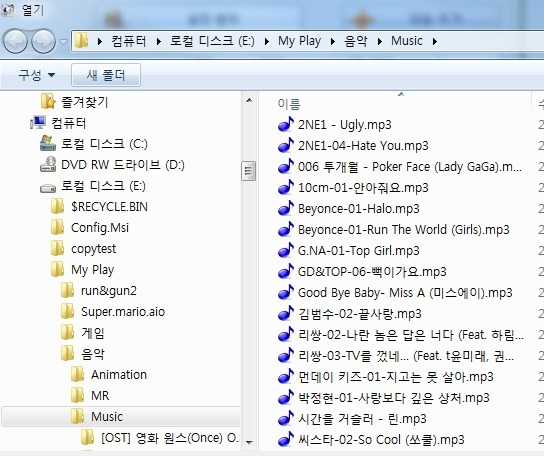The height and width of the screenshot is (456, 544).
Task: Select the Config.Msi folder
Action: pyautogui.click(x=100, y=228)
